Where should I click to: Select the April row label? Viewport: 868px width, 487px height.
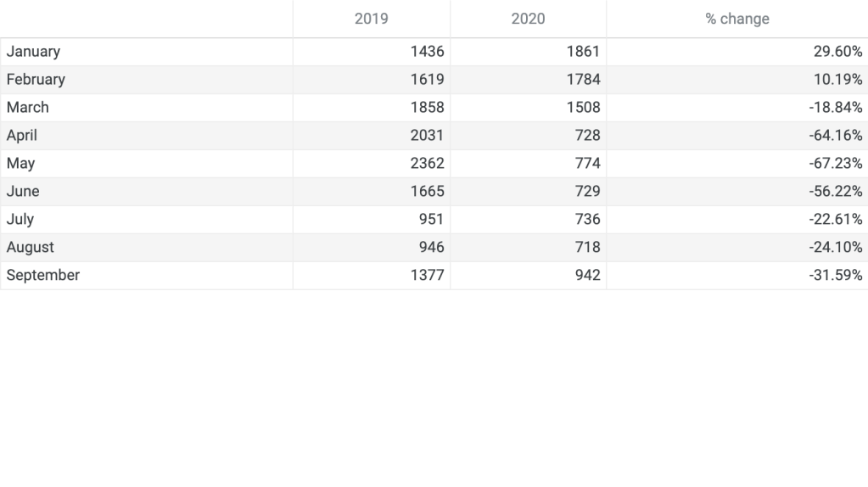click(x=22, y=136)
